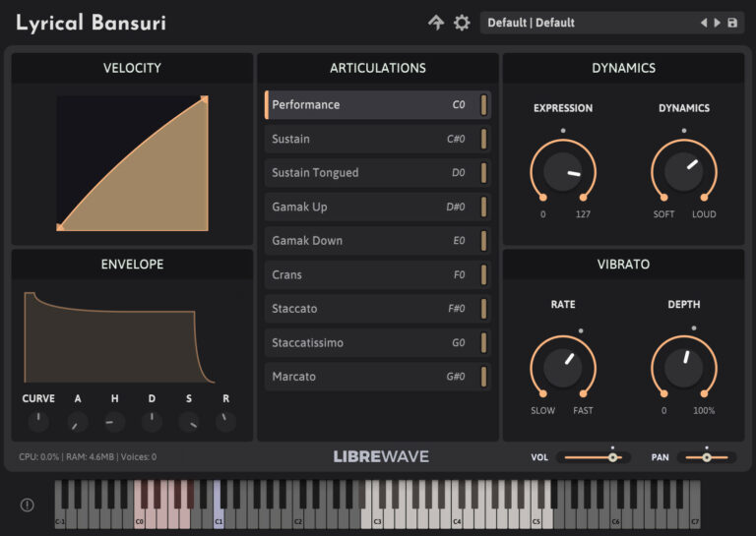Select the Sustain Tongued articulation
756x536 pixels.
[x=378, y=172]
